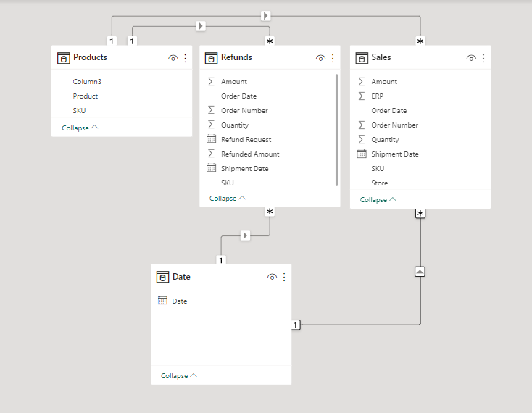
Task: Click the one-side marker above Date table
Action: pyautogui.click(x=221, y=260)
